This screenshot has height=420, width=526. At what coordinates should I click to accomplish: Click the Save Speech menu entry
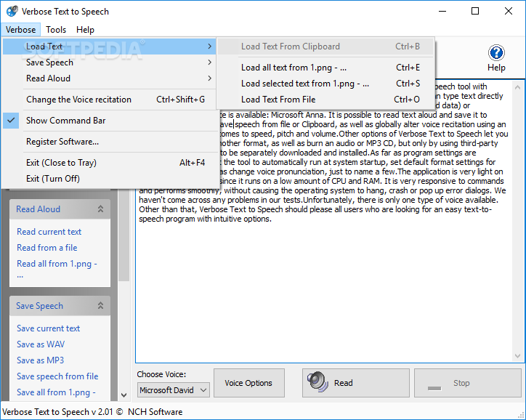click(x=109, y=62)
